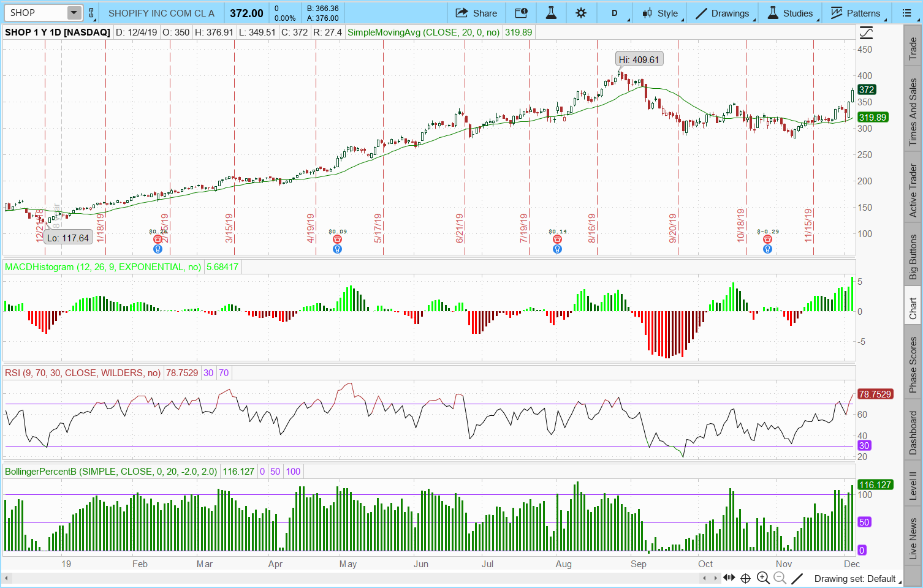Viewport: 923px width, 588px height.
Task: Click the Hi: 409.61 price bubble
Action: coord(639,59)
